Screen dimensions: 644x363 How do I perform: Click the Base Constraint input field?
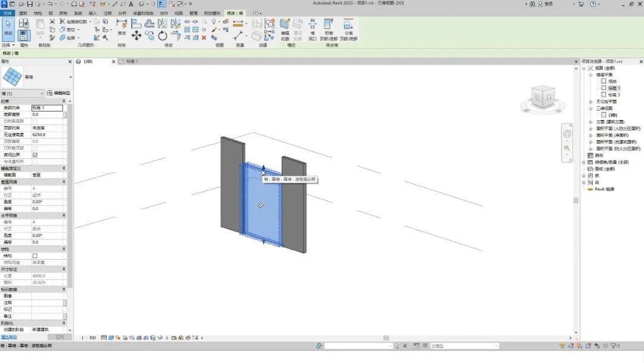47,107
